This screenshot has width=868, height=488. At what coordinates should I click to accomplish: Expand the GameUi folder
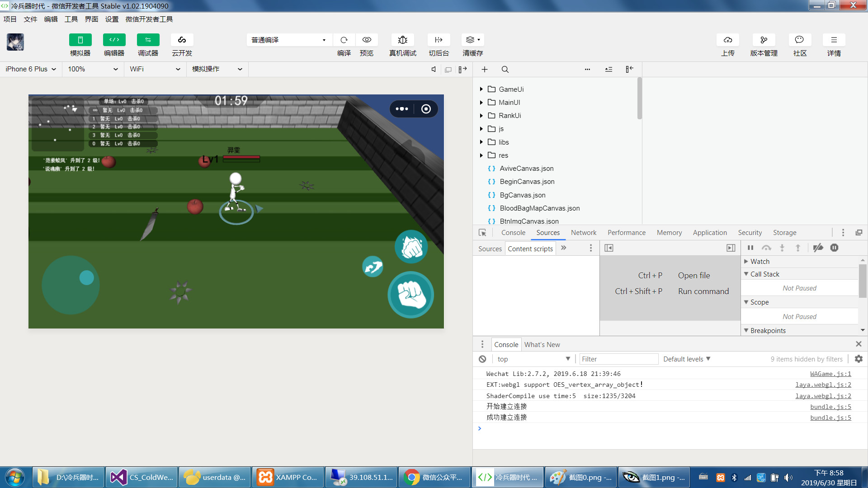481,89
